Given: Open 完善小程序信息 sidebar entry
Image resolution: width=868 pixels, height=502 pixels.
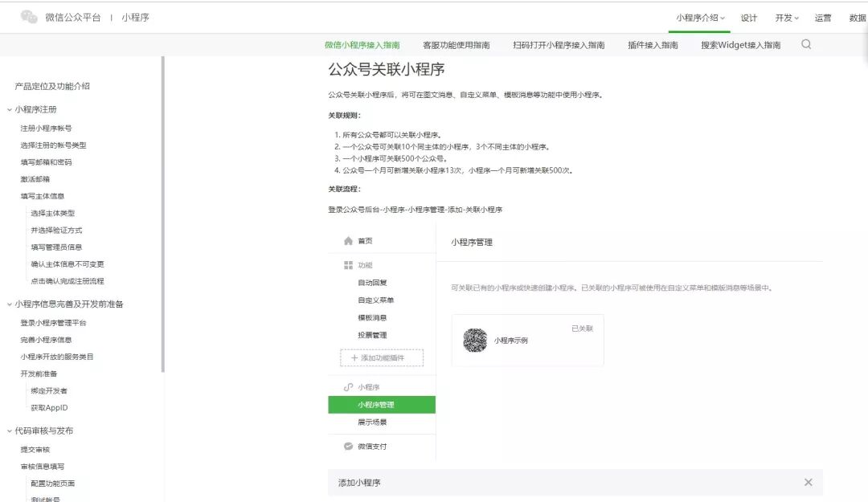Looking at the screenshot, I should click(46, 340).
